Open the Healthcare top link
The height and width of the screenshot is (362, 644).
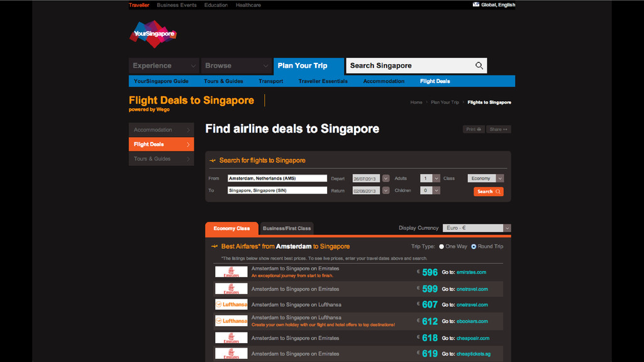click(x=248, y=5)
